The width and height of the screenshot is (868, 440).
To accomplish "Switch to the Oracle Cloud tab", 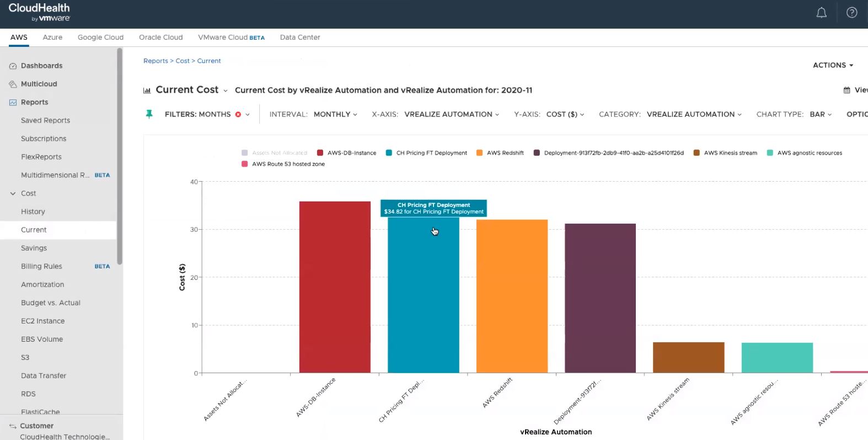I will (160, 38).
